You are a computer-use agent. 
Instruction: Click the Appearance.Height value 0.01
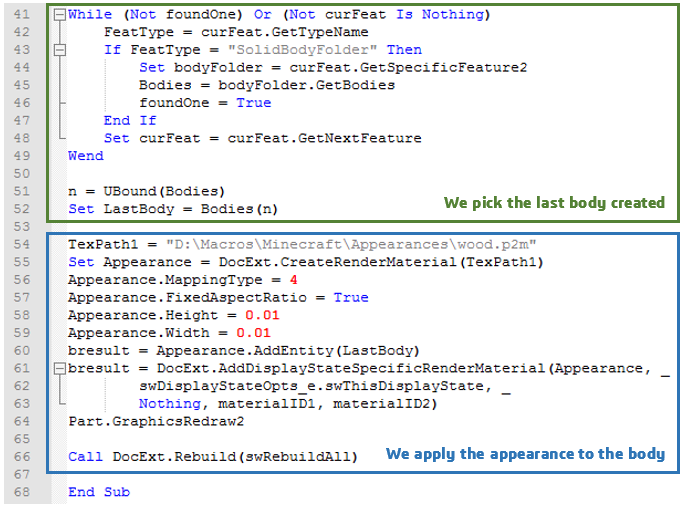(x=249, y=315)
